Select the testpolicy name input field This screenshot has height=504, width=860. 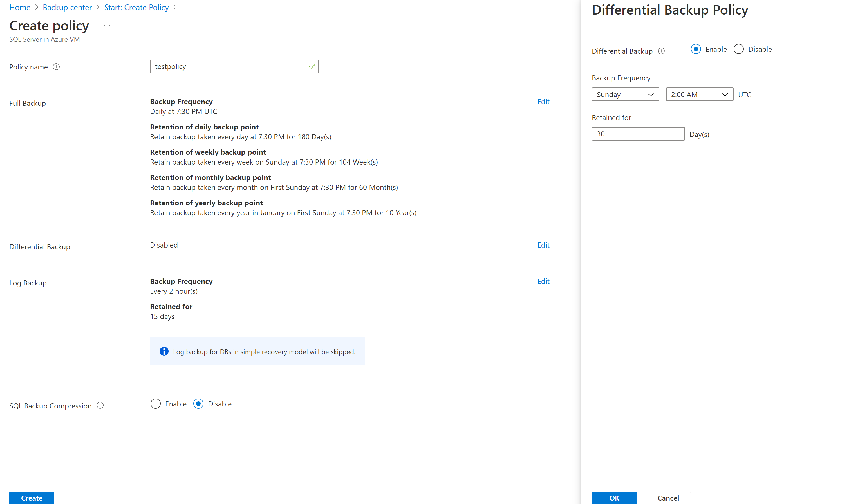click(x=234, y=66)
